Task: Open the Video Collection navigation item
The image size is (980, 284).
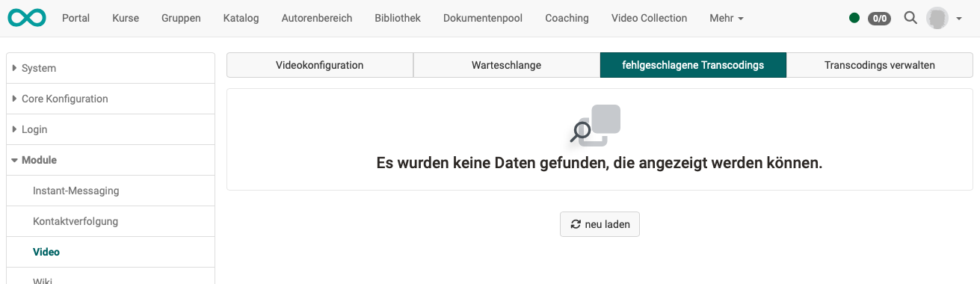Action: coord(649,18)
